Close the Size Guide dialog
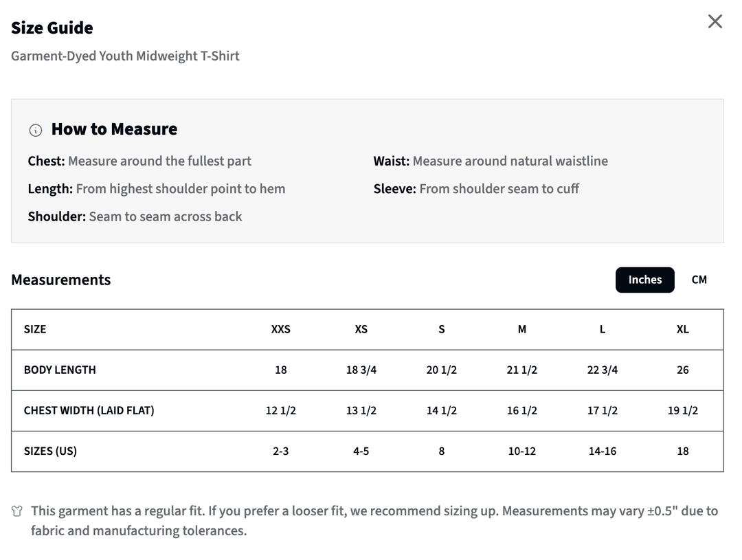 715,21
